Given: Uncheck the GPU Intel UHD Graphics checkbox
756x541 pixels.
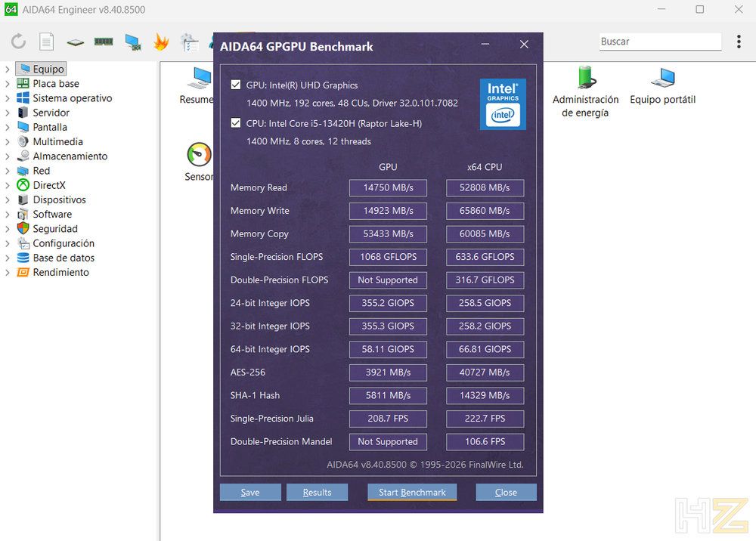Looking at the screenshot, I should (x=236, y=85).
